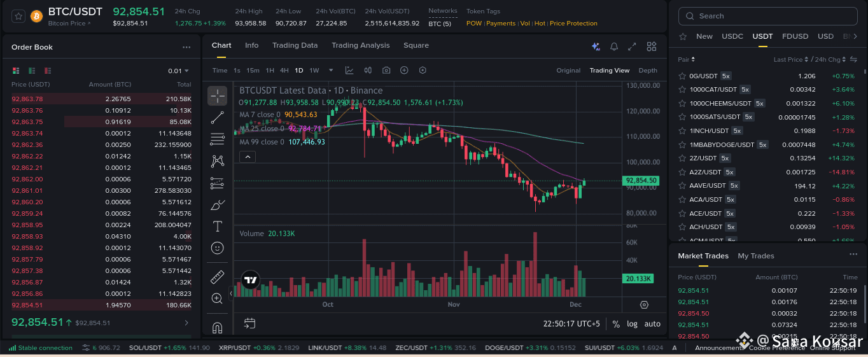Open the Order Book more options menu
Image resolution: width=868 pixels, height=357 pixels.
tap(186, 47)
